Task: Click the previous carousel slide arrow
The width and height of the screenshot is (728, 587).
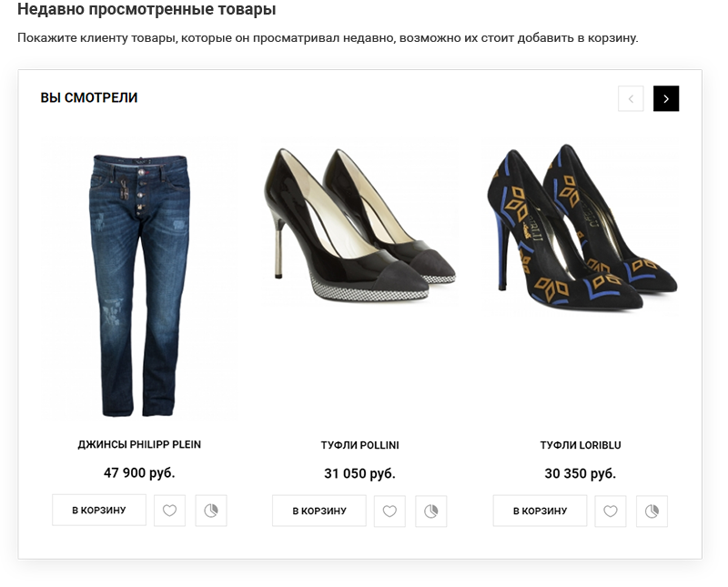Action: point(631,98)
